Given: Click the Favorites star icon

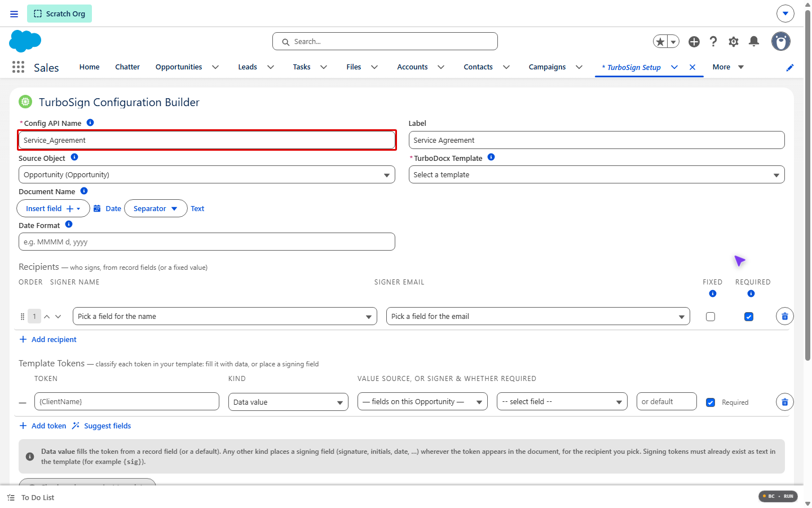Looking at the screenshot, I should click(x=660, y=41).
